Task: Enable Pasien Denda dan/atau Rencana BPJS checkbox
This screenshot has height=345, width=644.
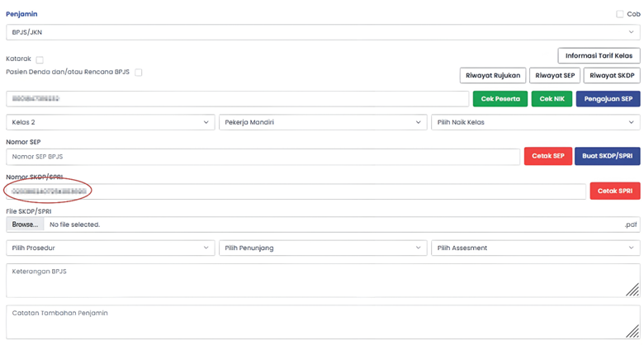Action: pos(139,73)
